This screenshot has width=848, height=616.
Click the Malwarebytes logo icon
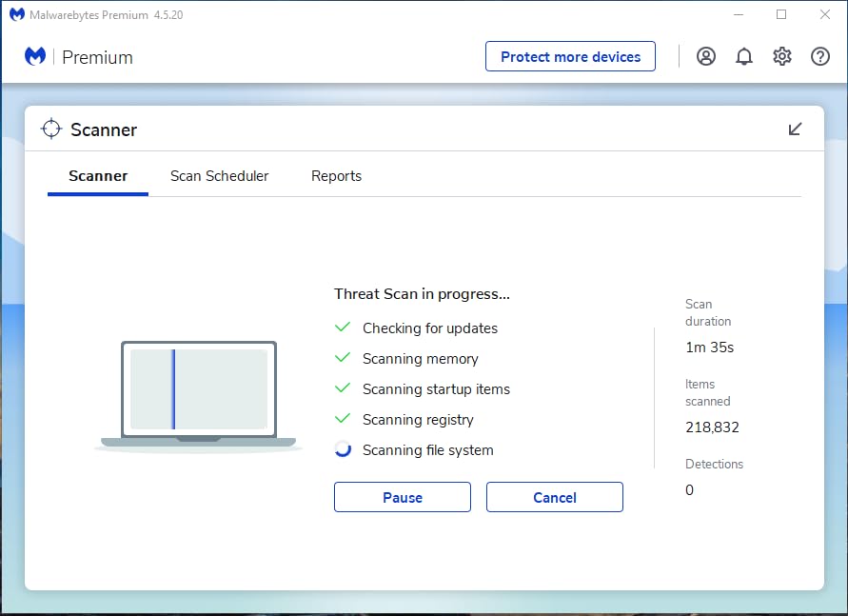34,56
